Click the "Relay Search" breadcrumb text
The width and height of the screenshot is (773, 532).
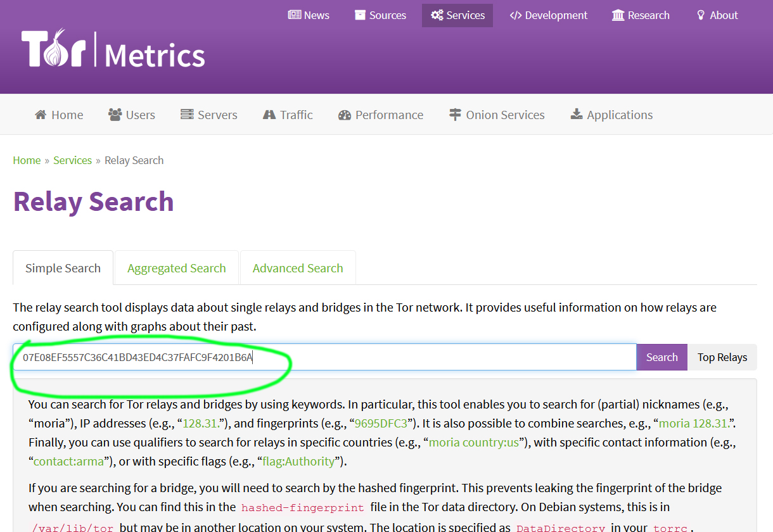point(134,160)
